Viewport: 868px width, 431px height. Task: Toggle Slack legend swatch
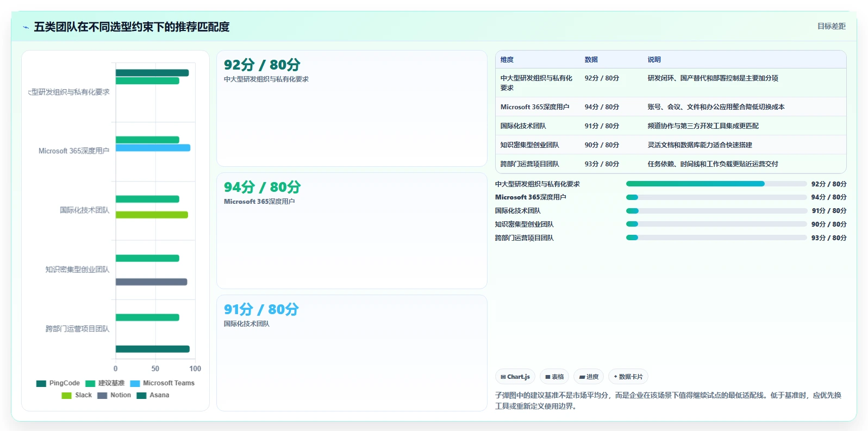pos(67,396)
